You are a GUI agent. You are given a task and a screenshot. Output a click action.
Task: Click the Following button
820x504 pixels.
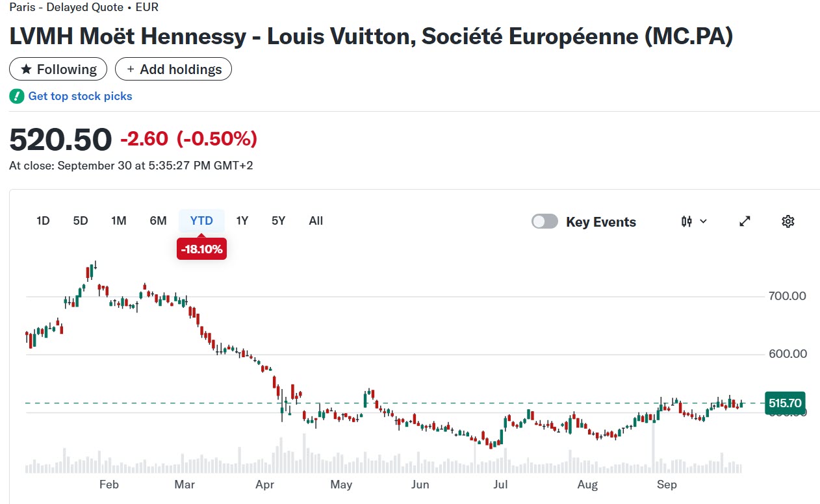pyautogui.click(x=58, y=69)
